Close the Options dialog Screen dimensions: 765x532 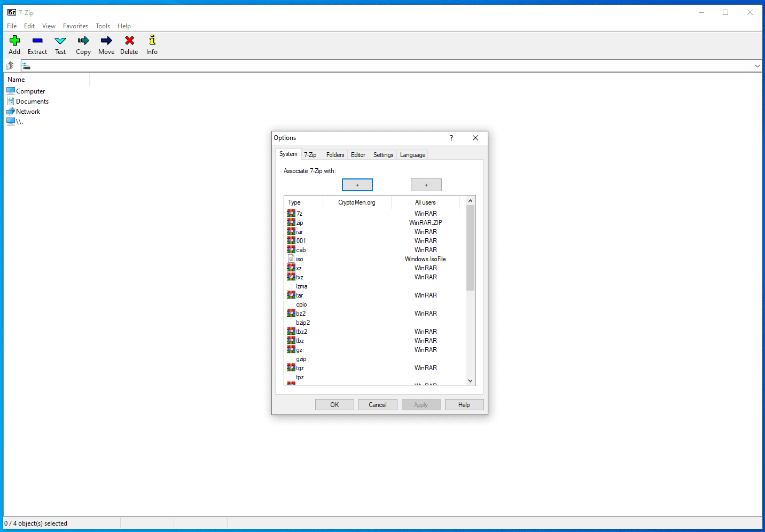[x=475, y=138]
